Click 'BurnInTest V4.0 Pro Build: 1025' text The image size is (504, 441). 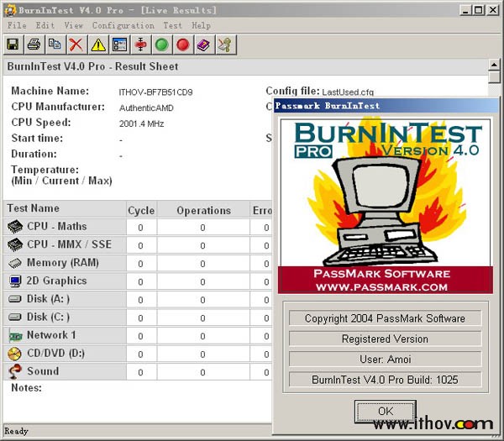click(x=385, y=380)
